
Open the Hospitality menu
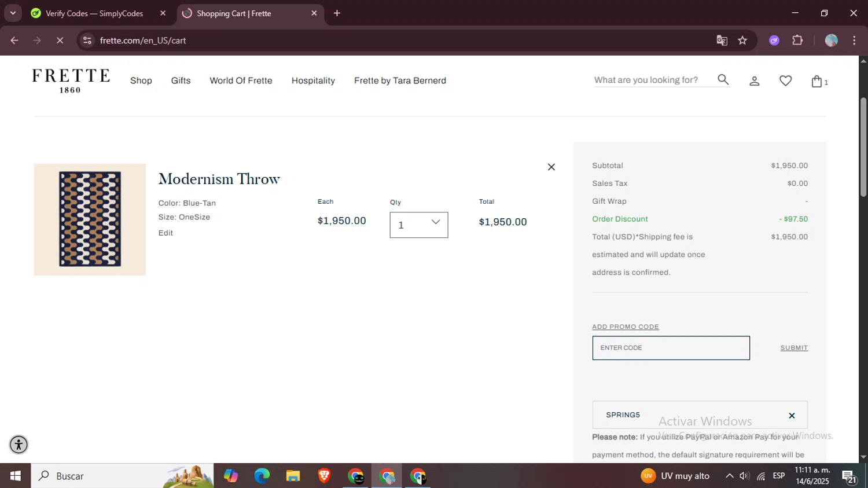(313, 80)
